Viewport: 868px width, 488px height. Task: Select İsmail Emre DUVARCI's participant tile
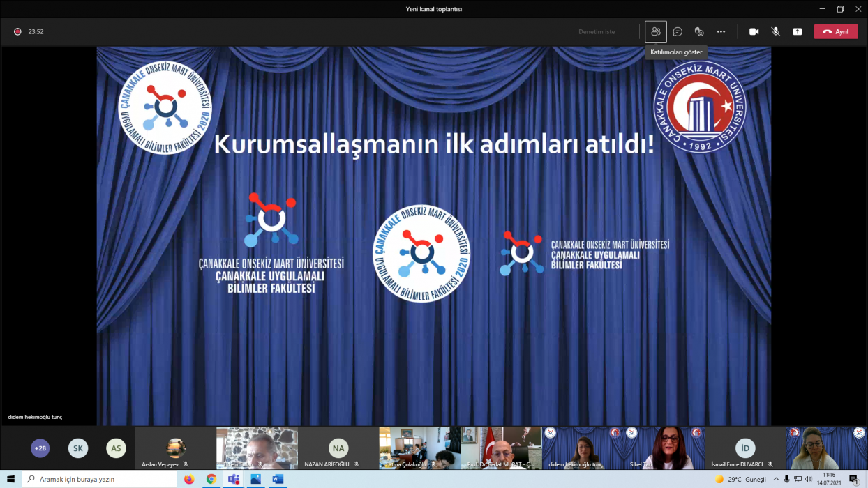click(x=746, y=448)
